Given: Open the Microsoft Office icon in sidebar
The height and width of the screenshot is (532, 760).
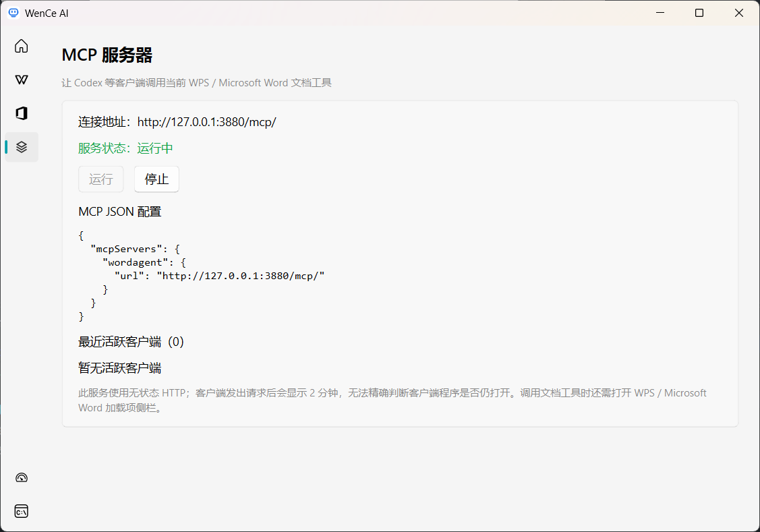Looking at the screenshot, I should coord(22,113).
